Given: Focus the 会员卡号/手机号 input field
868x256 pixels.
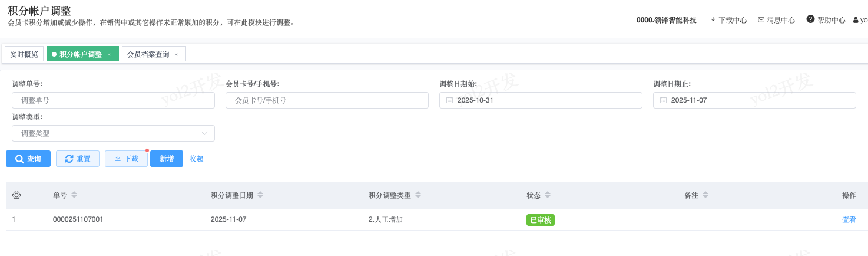Looking at the screenshot, I should click(x=327, y=100).
